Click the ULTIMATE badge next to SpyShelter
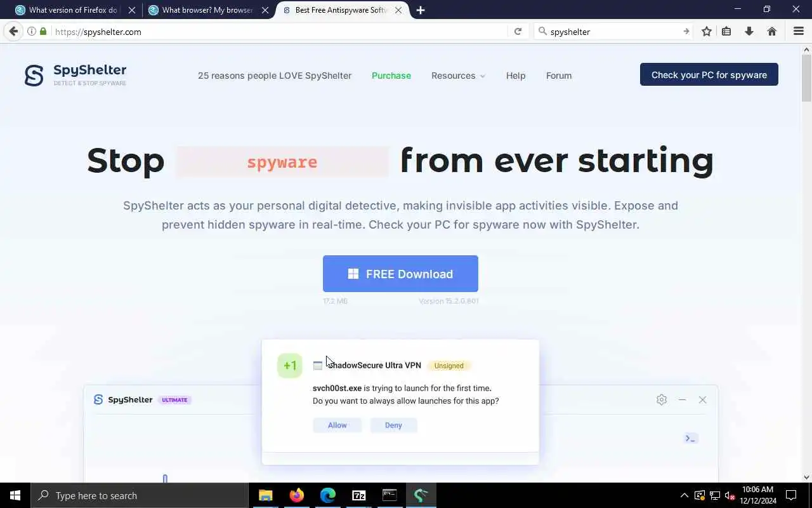This screenshot has width=812, height=508. click(x=174, y=400)
